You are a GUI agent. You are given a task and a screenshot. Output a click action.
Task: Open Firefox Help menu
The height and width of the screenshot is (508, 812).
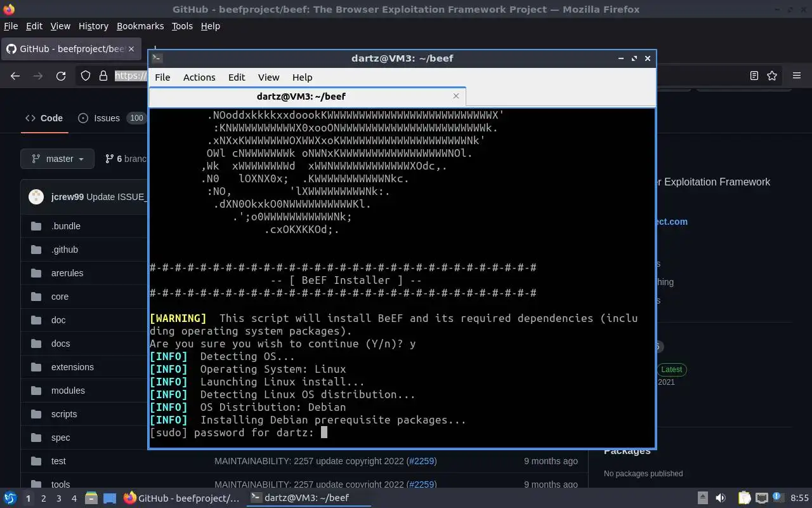(x=210, y=26)
